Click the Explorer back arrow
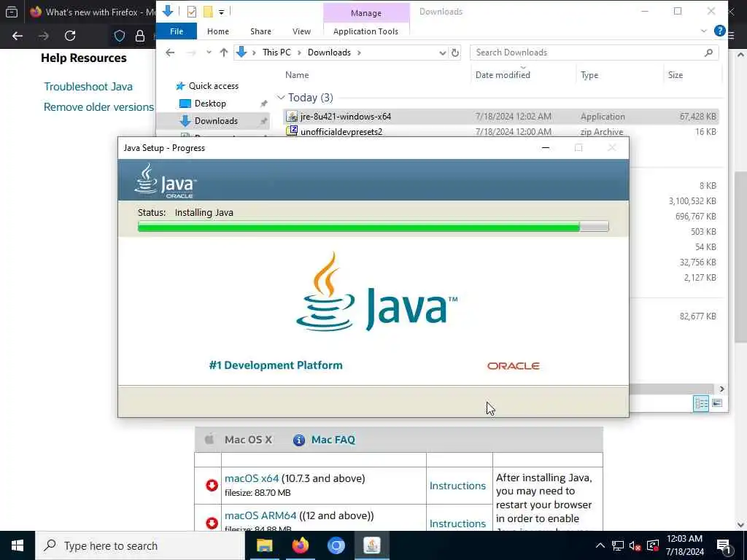 point(170,52)
